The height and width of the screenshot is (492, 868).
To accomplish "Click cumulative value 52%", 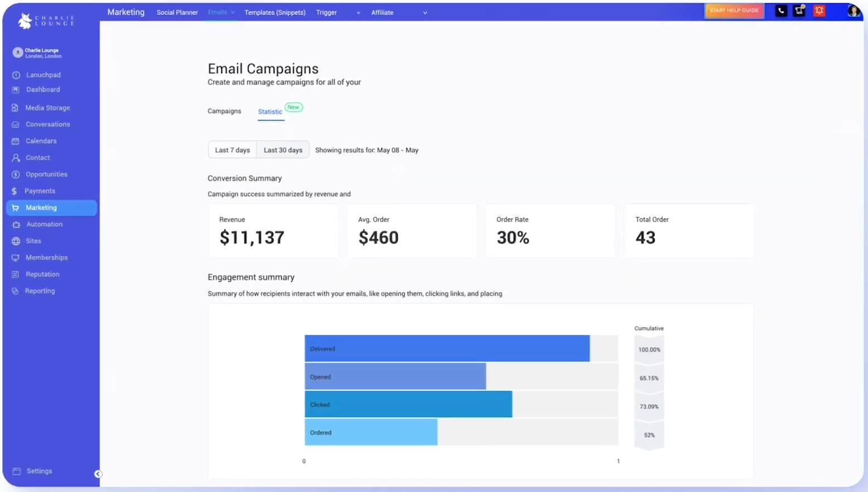I will [649, 435].
